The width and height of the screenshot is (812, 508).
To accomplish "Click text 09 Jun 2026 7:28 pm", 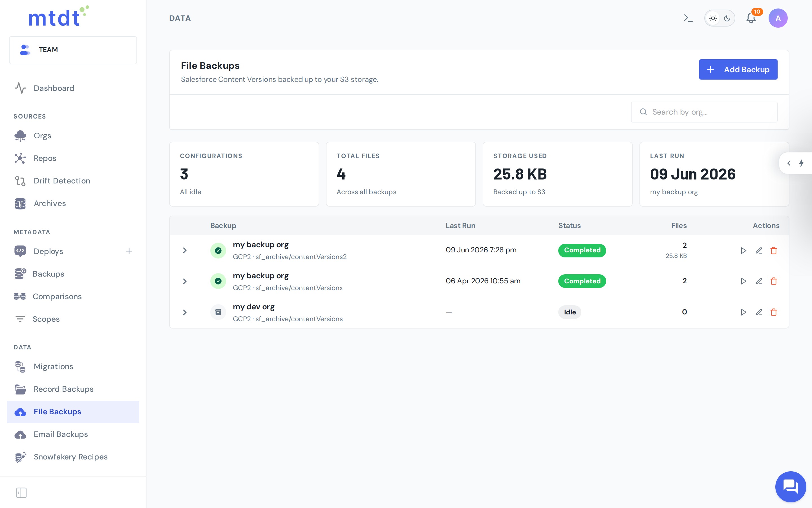I will [481, 250].
